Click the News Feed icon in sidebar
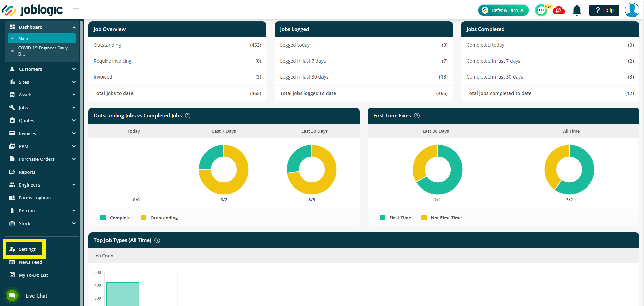Image resolution: width=644 pixels, height=306 pixels. tap(12, 262)
